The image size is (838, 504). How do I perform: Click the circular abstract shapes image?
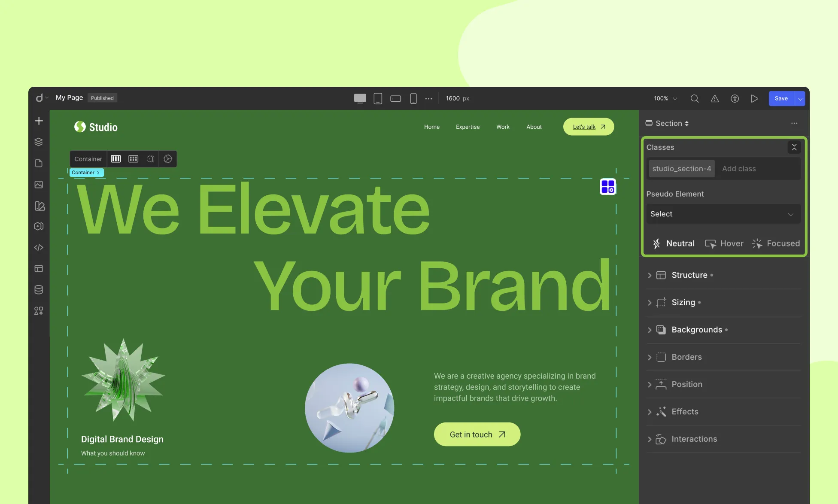(x=349, y=408)
